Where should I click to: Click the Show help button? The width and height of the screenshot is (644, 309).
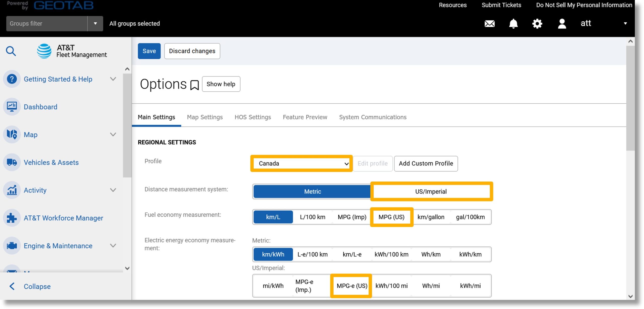[x=221, y=84]
